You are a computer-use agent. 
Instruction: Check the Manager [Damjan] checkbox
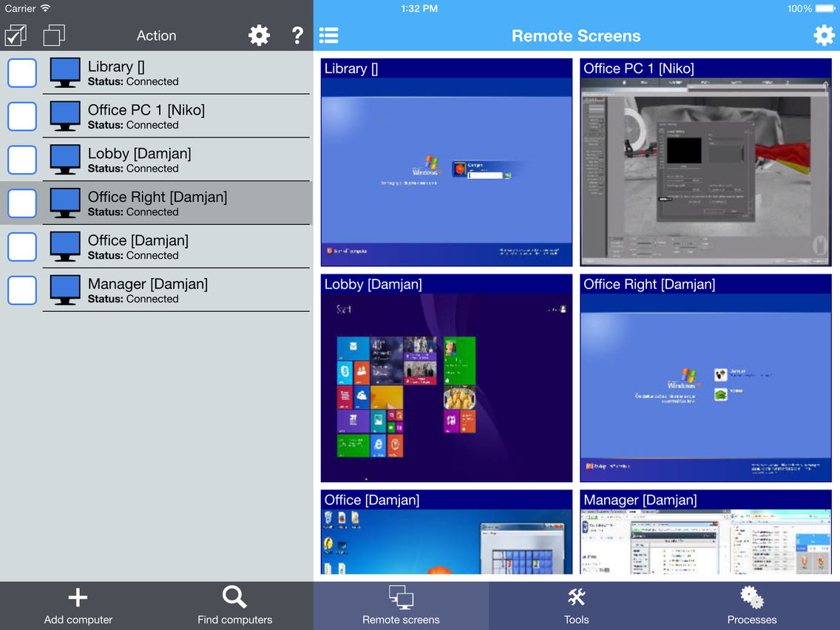22,290
